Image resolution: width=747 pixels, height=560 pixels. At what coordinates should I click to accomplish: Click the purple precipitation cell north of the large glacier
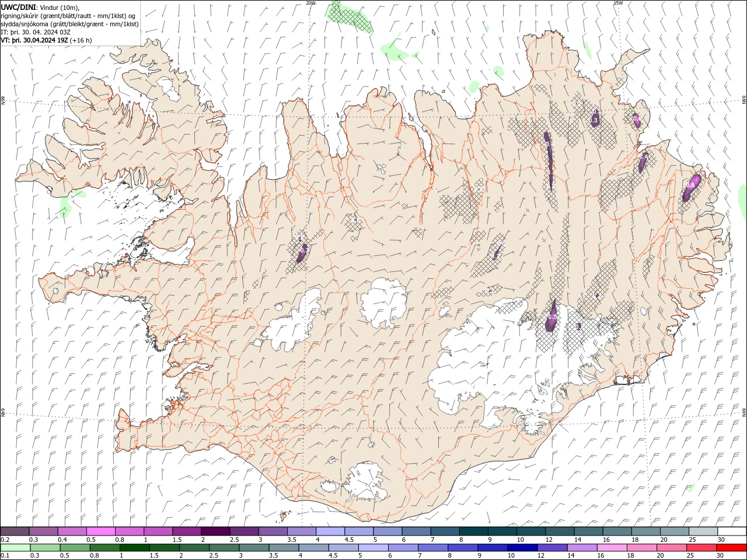click(x=551, y=317)
